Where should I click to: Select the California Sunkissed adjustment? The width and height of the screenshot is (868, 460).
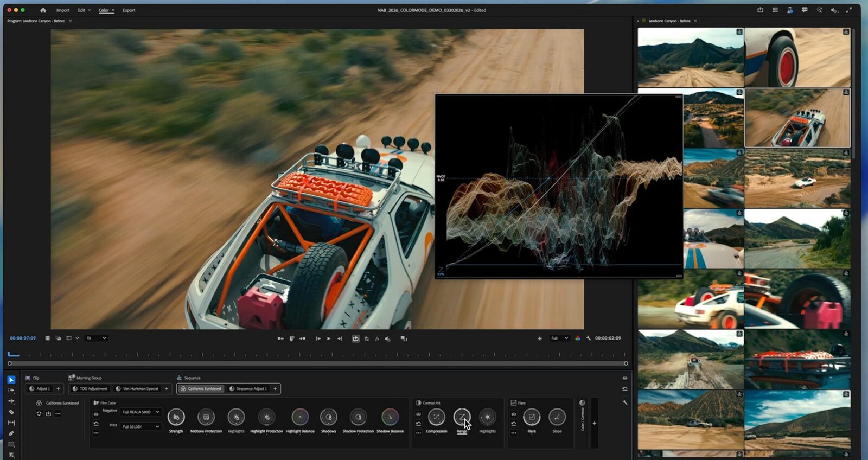coord(201,389)
